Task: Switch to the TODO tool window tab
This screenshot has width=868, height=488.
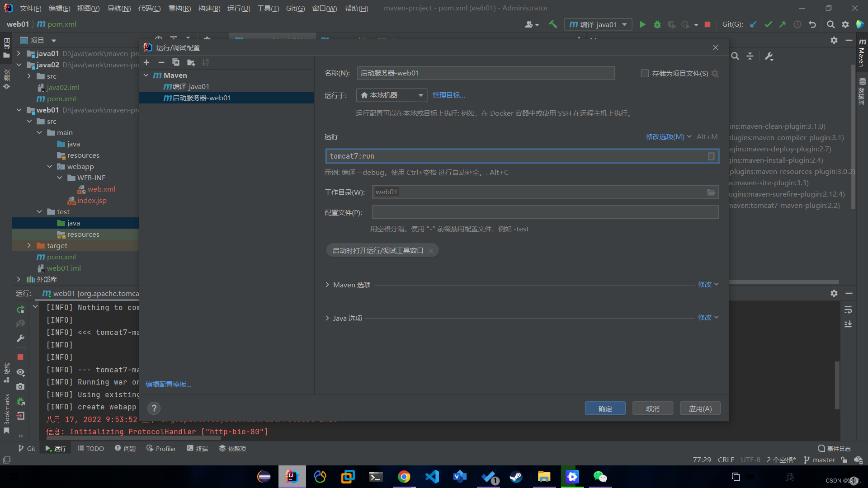Action: pyautogui.click(x=90, y=448)
